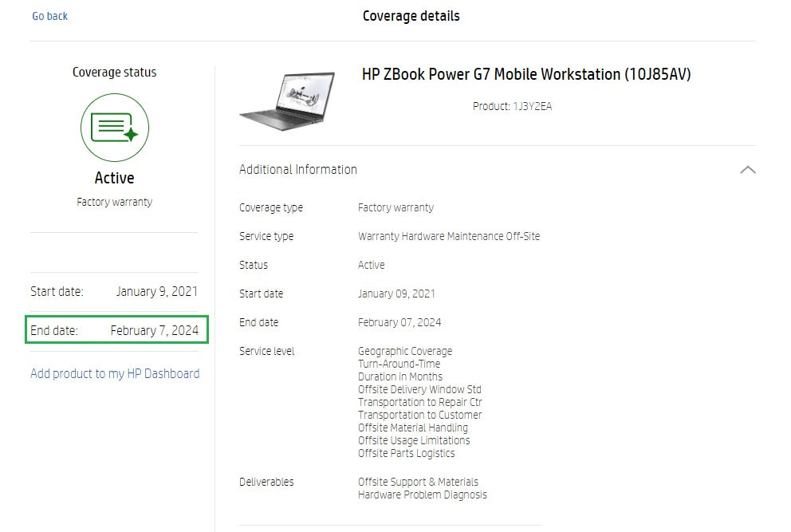Screen dimensions: 791x532
Task: Click the Turn-Around-Time entry
Action: coord(399,364)
